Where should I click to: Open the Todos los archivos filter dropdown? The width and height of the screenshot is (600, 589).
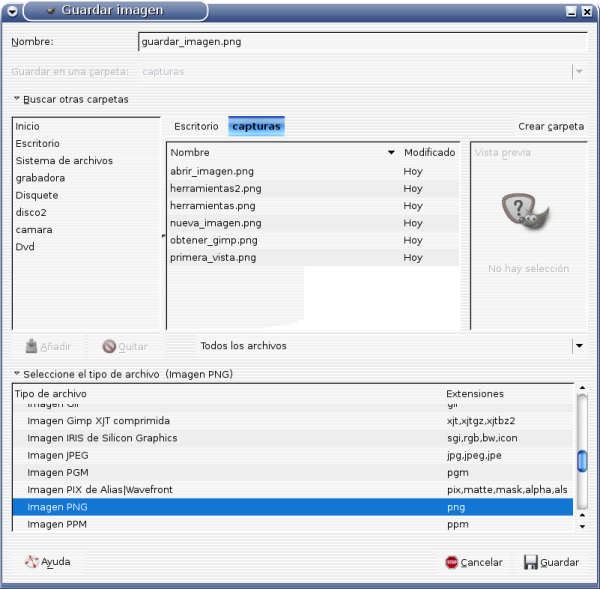578,346
